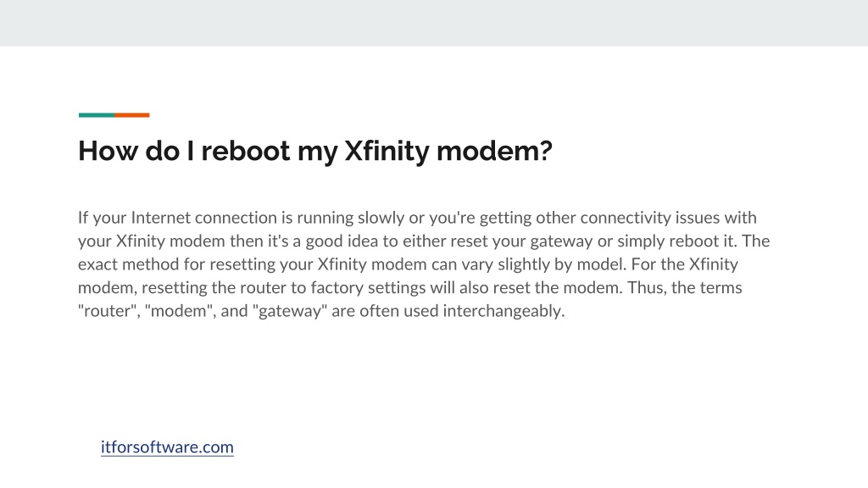Click the word "Internet" in the first line

point(160,218)
